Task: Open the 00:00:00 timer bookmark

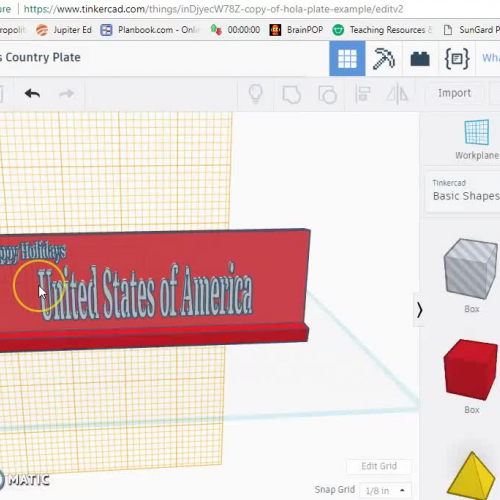Action: coord(235,30)
